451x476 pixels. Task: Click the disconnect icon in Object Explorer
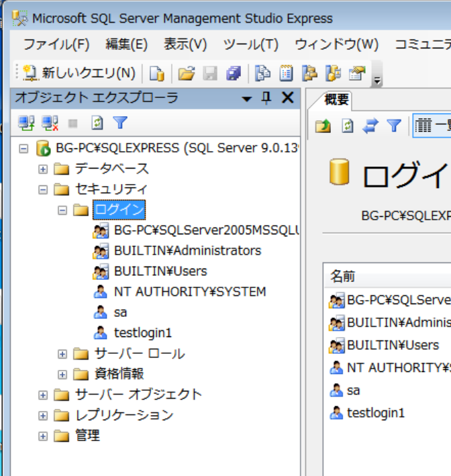(50, 123)
